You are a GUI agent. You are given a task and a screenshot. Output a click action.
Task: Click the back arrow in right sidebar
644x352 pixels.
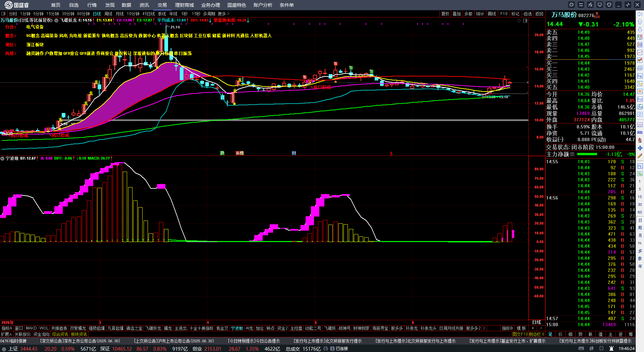coord(640,14)
